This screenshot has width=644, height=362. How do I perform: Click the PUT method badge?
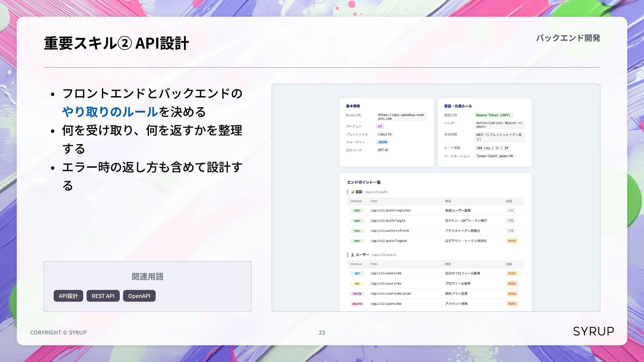(357, 284)
